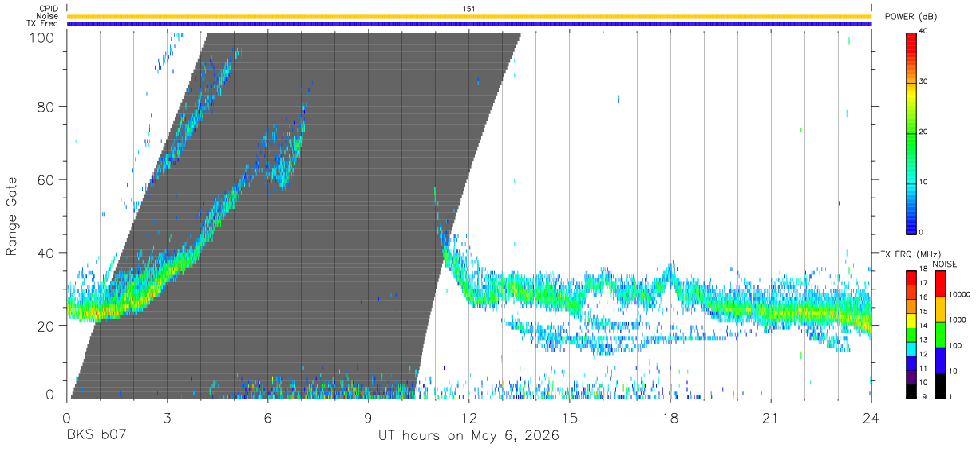The width and height of the screenshot is (980, 452).
Task: Click the "Range Gate" y-axis title
Action: tap(11, 216)
